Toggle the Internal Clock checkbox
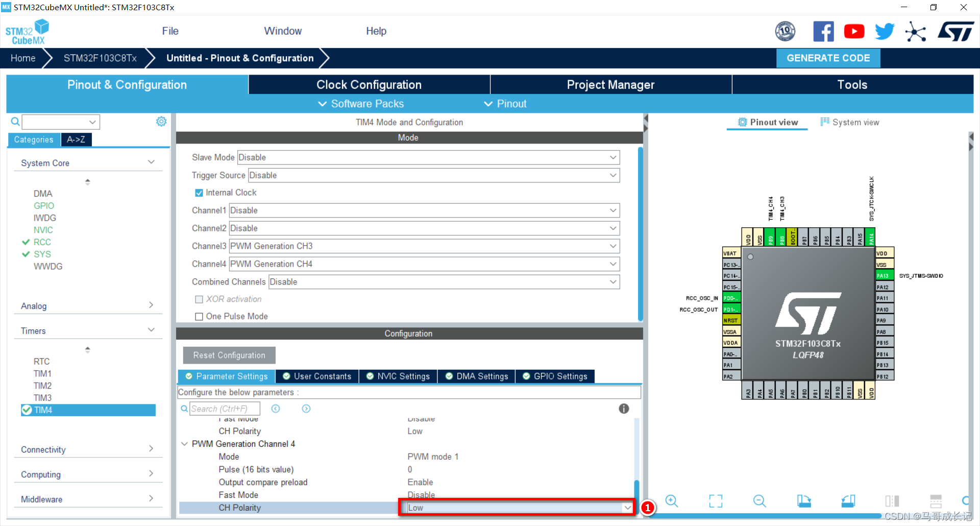Screen dimensions: 980x526 [x=199, y=193]
